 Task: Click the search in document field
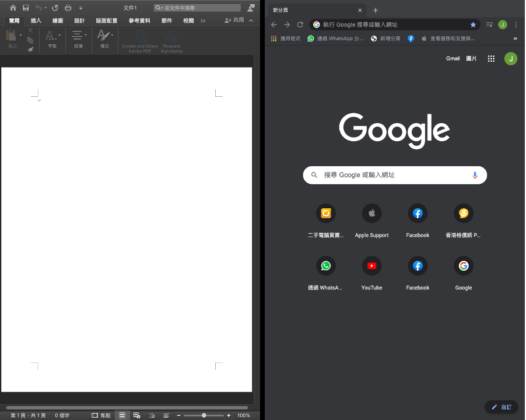click(197, 8)
